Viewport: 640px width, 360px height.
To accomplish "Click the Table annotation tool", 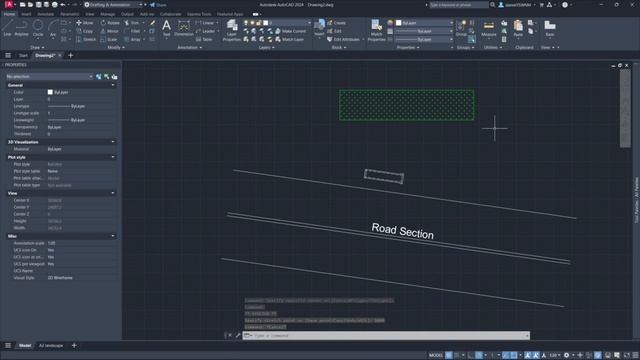I will 204,39.
